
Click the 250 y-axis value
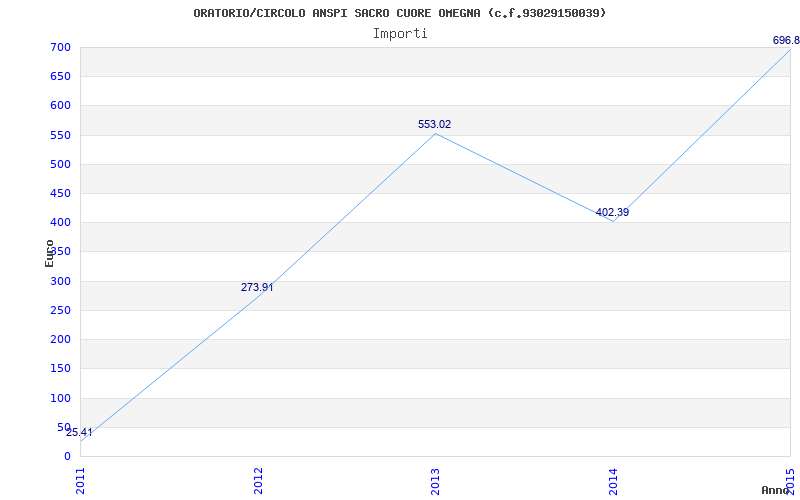tap(60, 310)
